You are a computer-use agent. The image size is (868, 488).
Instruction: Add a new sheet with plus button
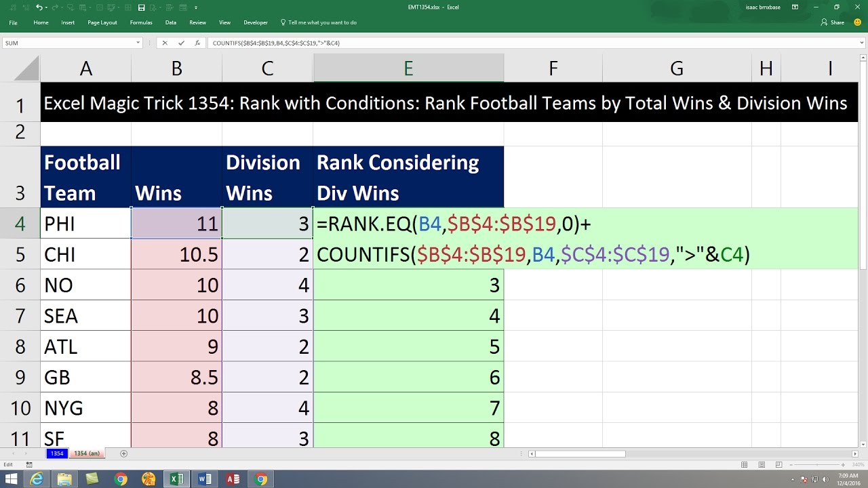[x=123, y=453]
